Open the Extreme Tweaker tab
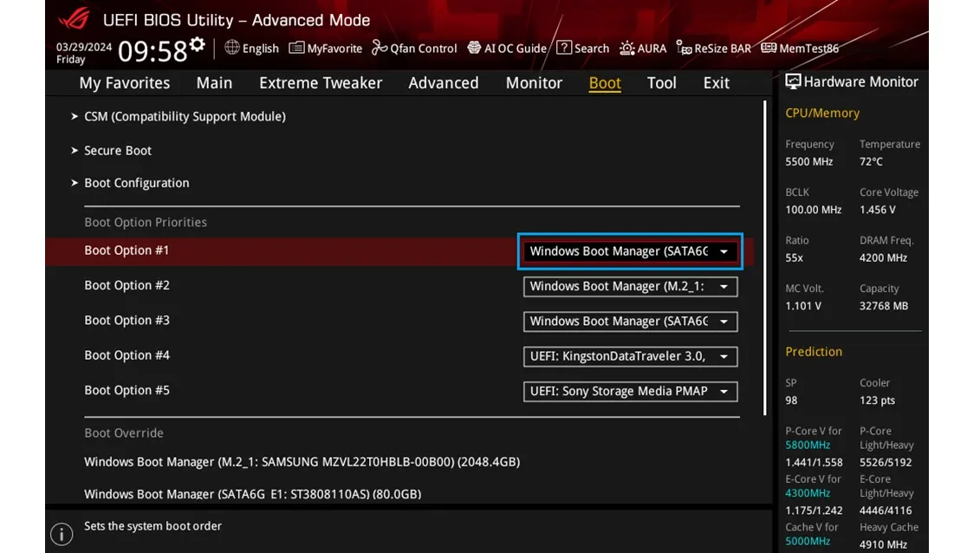Image resolution: width=980 pixels, height=553 pixels. [321, 83]
